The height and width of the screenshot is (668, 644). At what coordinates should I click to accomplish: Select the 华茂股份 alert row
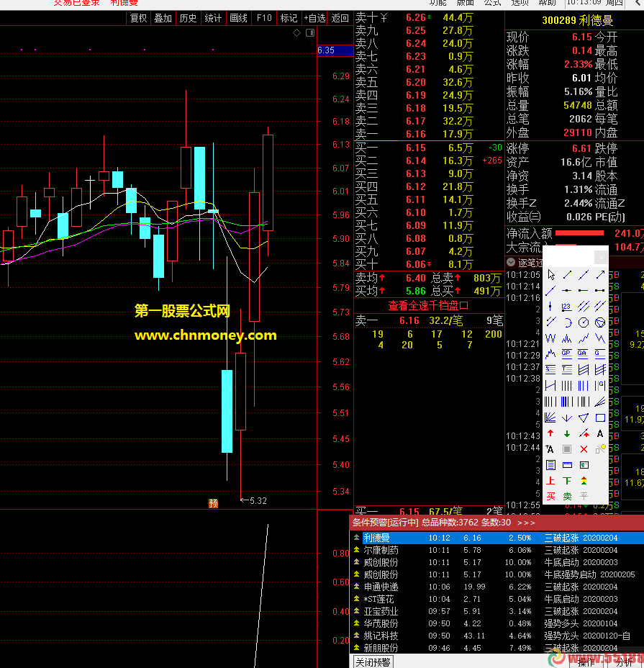click(497, 623)
